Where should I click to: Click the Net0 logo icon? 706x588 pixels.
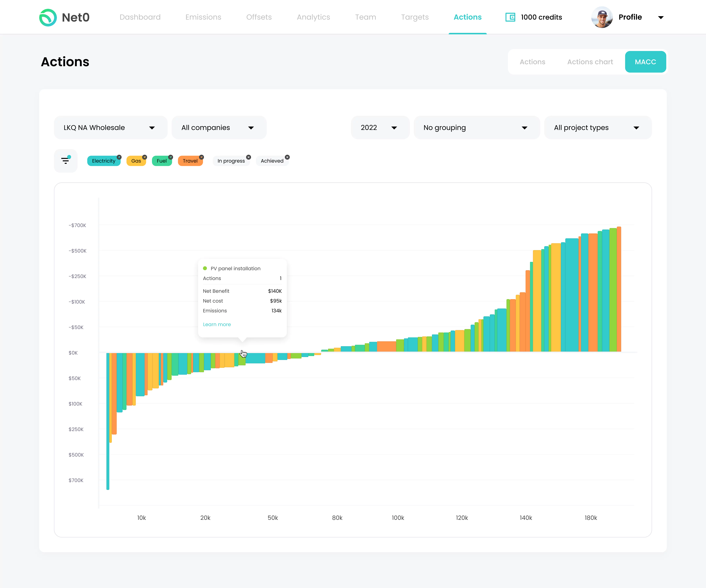(48, 17)
